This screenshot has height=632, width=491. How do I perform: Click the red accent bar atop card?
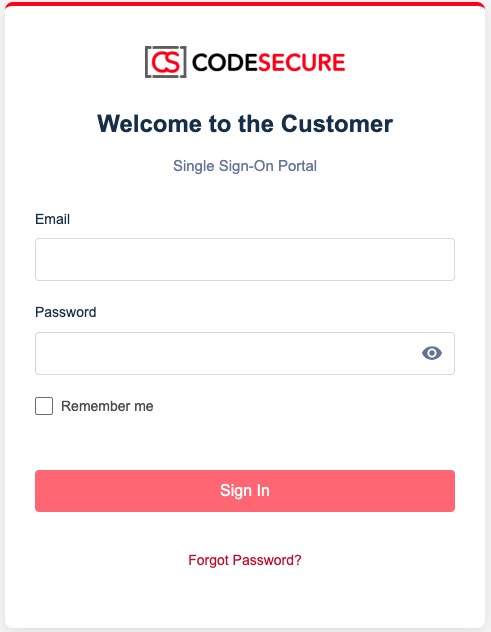coord(245,4)
